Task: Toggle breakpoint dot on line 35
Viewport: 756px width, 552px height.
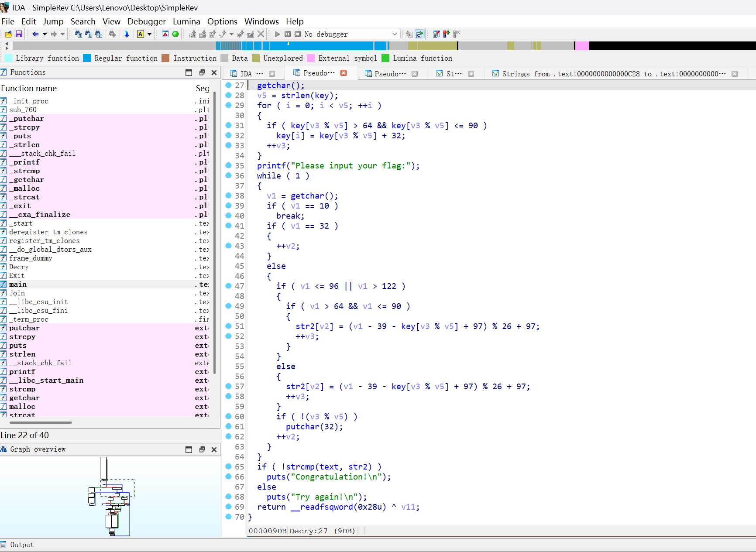Action: [x=228, y=165]
